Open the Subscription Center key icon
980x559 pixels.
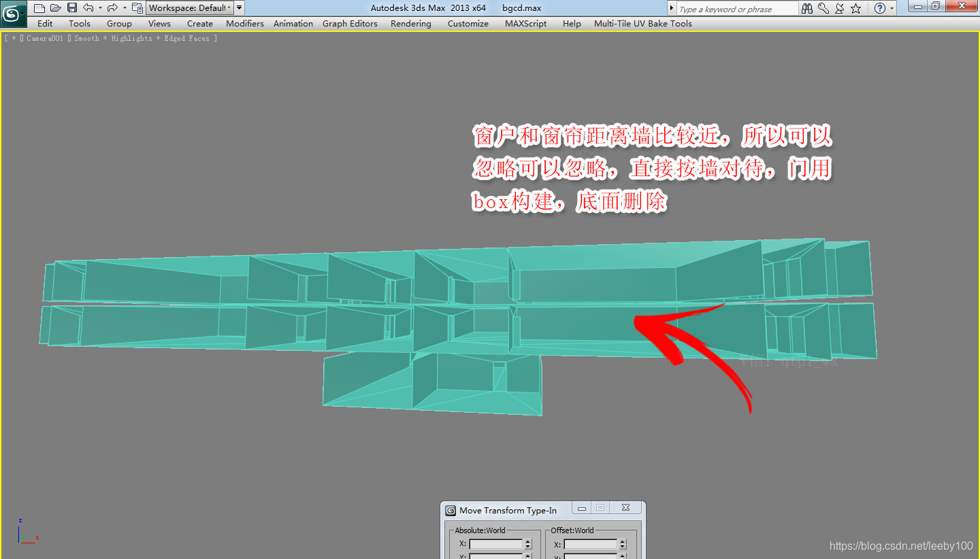[823, 8]
